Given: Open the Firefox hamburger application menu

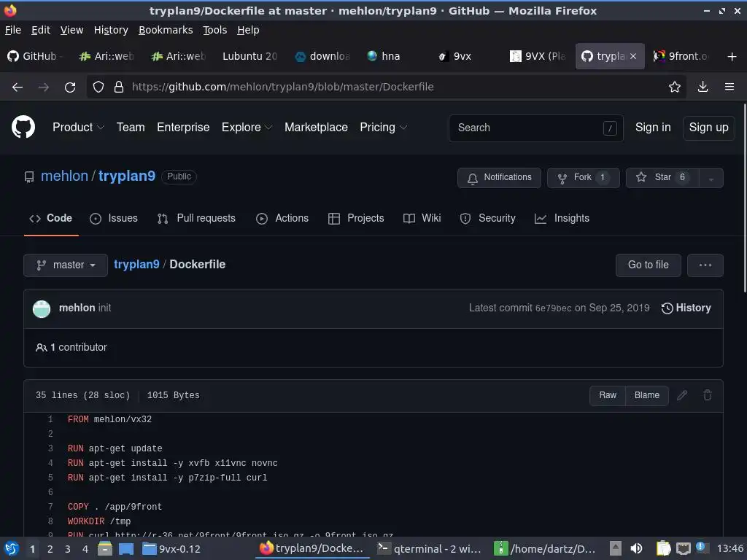Looking at the screenshot, I should (729, 87).
